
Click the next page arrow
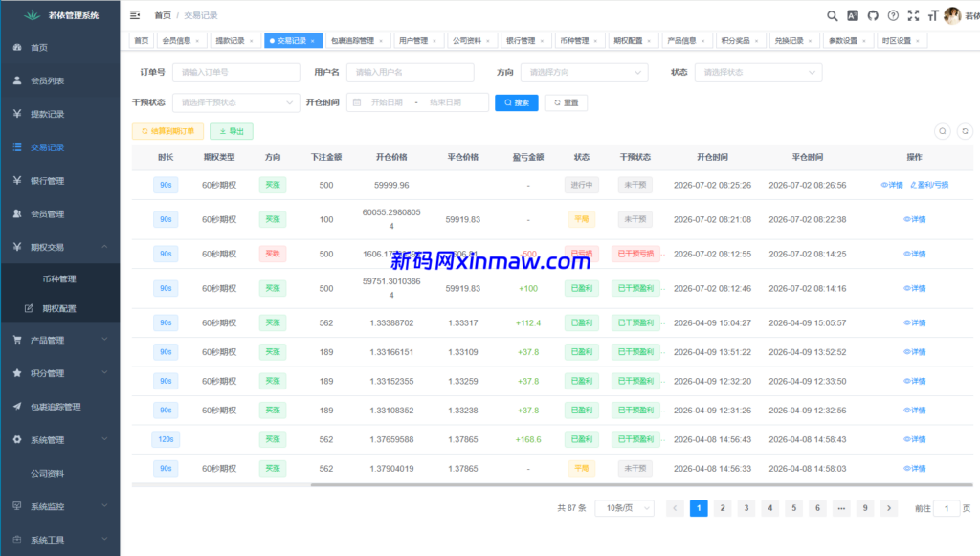(889, 508)
